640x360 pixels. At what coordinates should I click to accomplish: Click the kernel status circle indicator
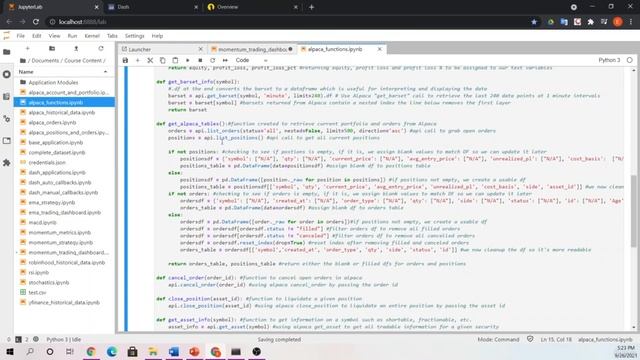click(x=630, y=60)
